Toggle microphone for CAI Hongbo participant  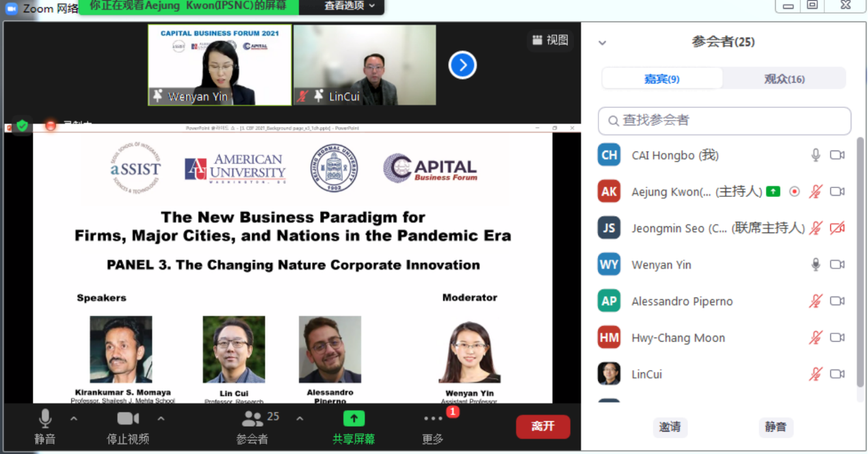pyautogui.click(x=815, y=155)
